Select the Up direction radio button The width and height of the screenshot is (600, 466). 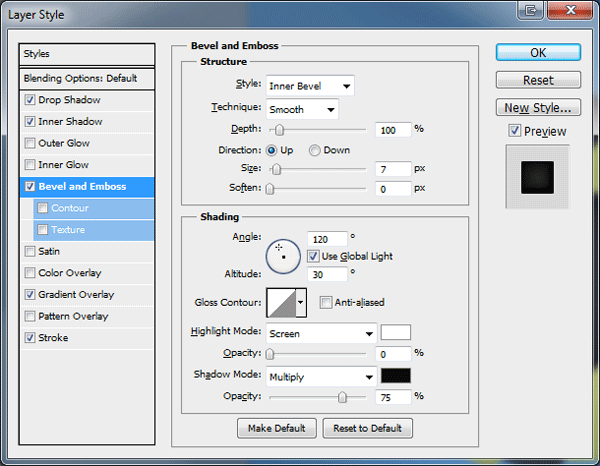pos(271,150)
